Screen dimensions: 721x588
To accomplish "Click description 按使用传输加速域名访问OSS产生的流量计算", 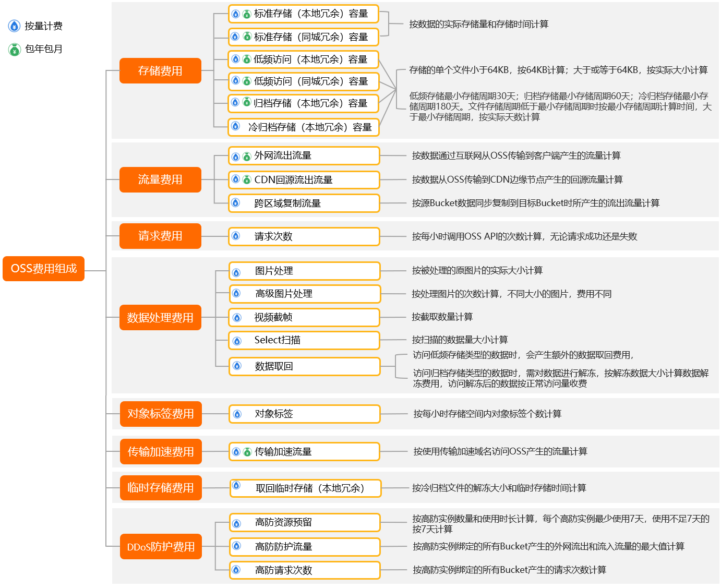I will point(500,451).
